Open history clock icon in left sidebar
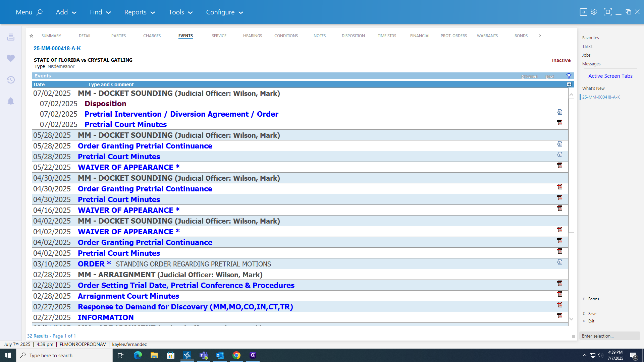 point(11,80)
